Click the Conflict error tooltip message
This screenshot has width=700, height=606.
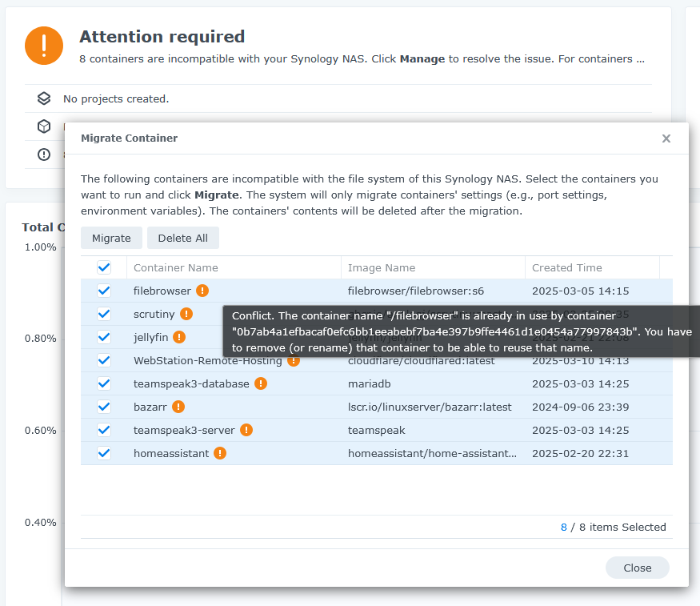pos(461,331)
